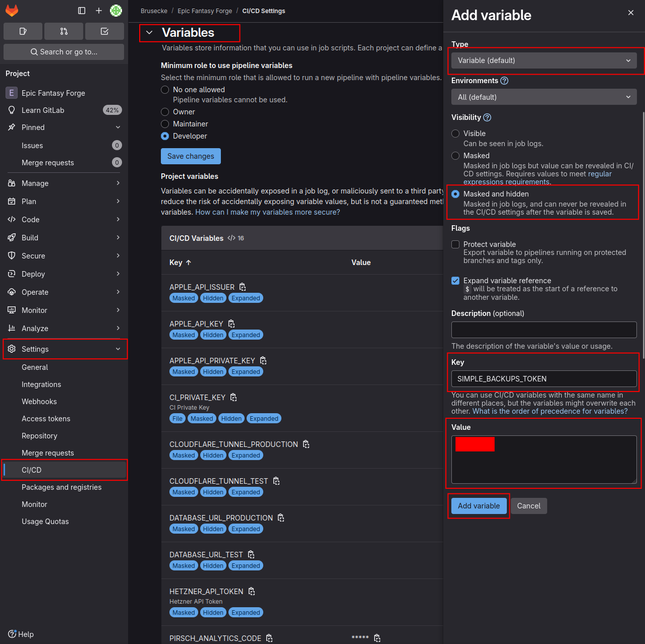Open the user avatar menu
Image resolution: width=645 pixels, height=644 pixels.
point(116,11)
